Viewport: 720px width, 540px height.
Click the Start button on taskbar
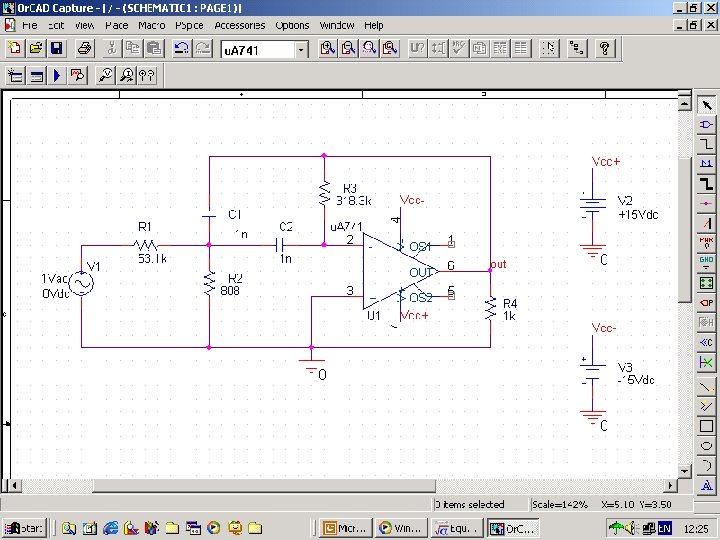coord(25,528)
